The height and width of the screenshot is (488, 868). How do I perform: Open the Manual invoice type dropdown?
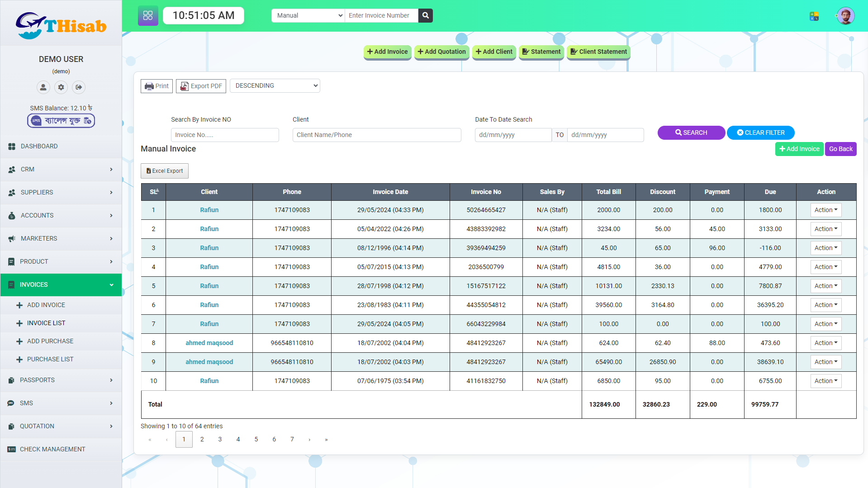[x=308, y=15]
